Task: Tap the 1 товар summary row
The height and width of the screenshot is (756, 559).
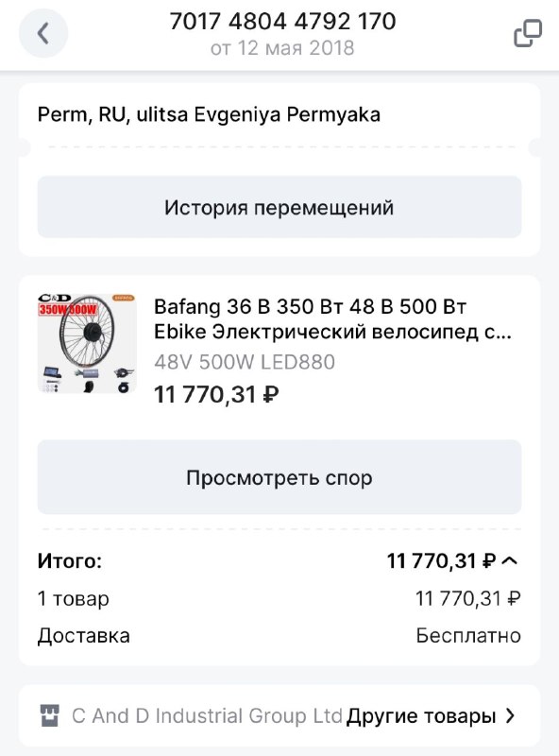Action: click(x=279, y=598)
